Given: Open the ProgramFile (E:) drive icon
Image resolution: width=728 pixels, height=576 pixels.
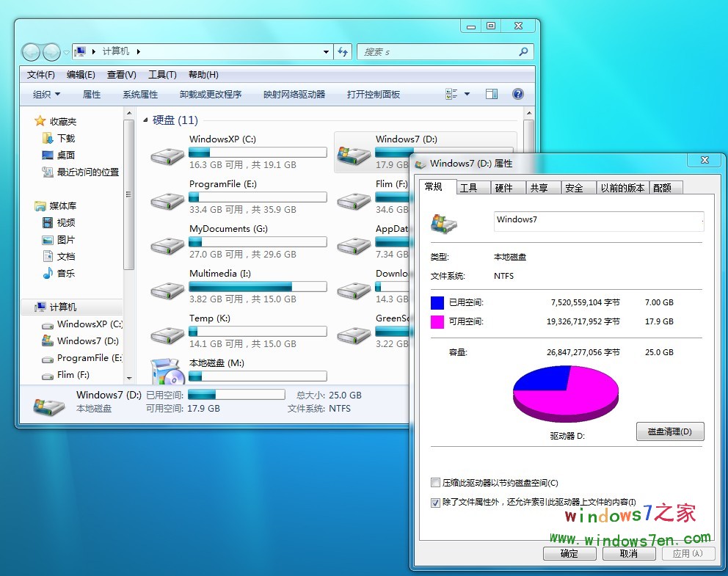Looking at the screenshot, I should tap(167, 200).
